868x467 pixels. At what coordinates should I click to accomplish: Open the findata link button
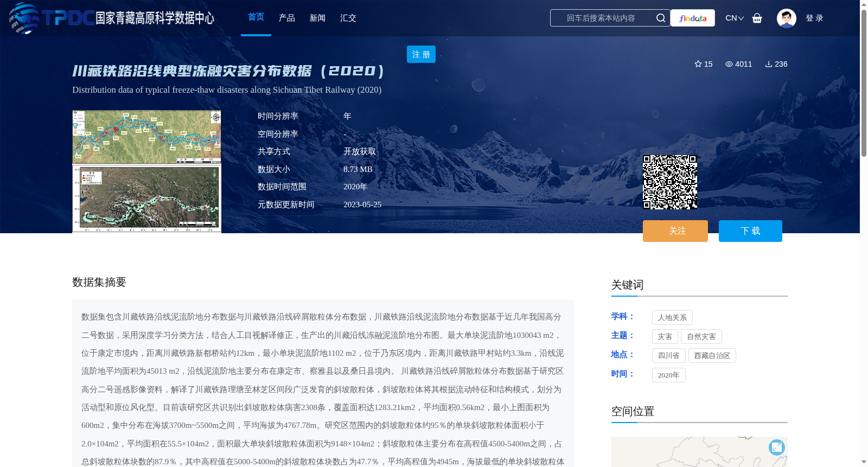tap(693, 18)
